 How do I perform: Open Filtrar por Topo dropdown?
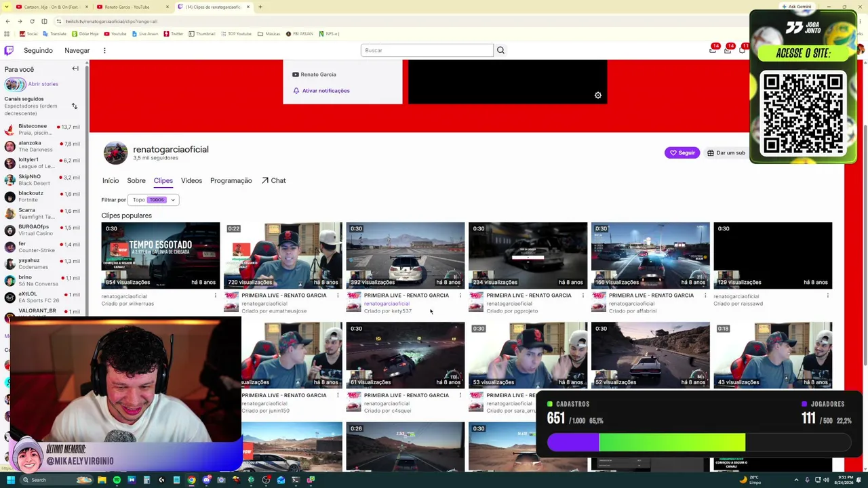153,200
